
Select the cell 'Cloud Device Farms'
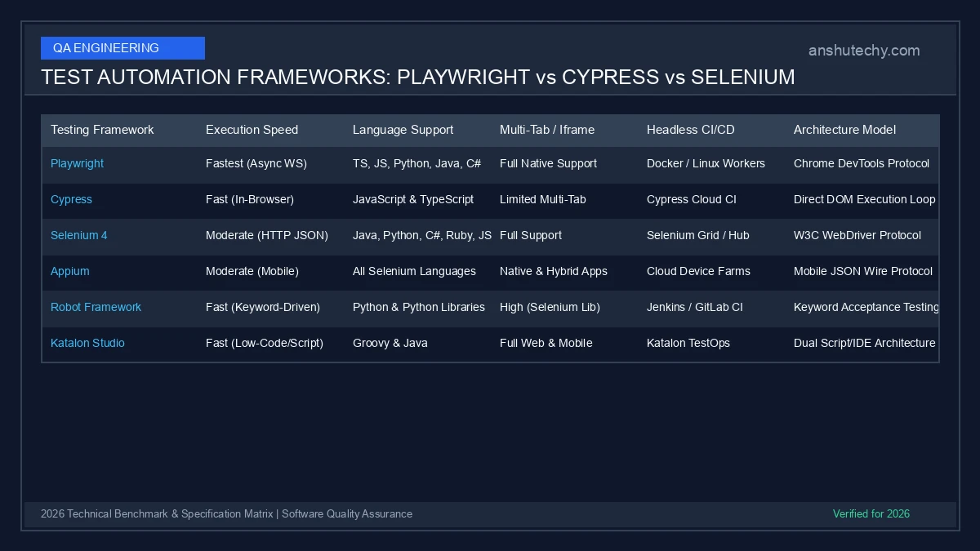coord(698,271)
